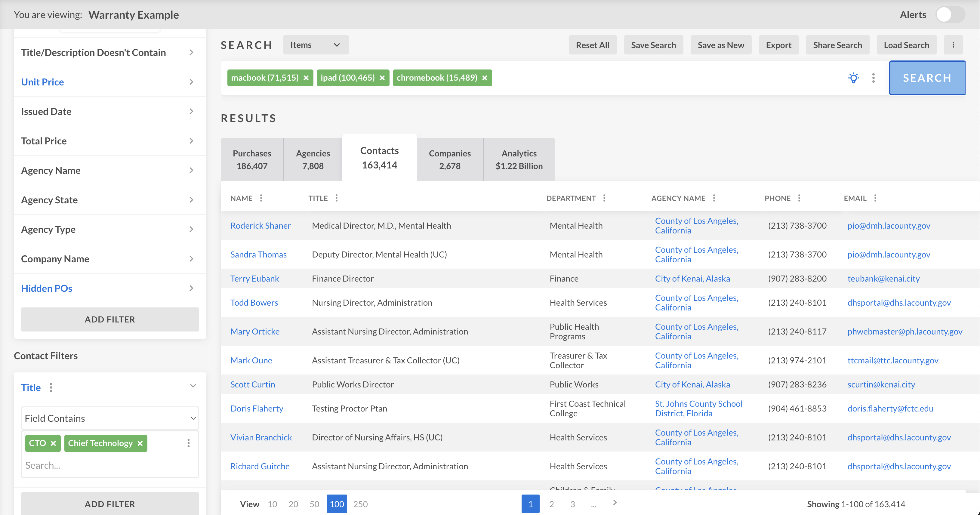Image resolution: width=980 pixels, height=515 pixels.
Task: Toggle the Alerts switch
Action: (x=950, y=15)
